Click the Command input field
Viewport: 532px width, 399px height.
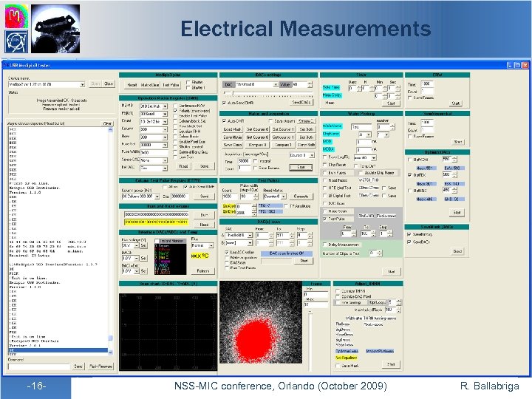(x=39, y=366)
